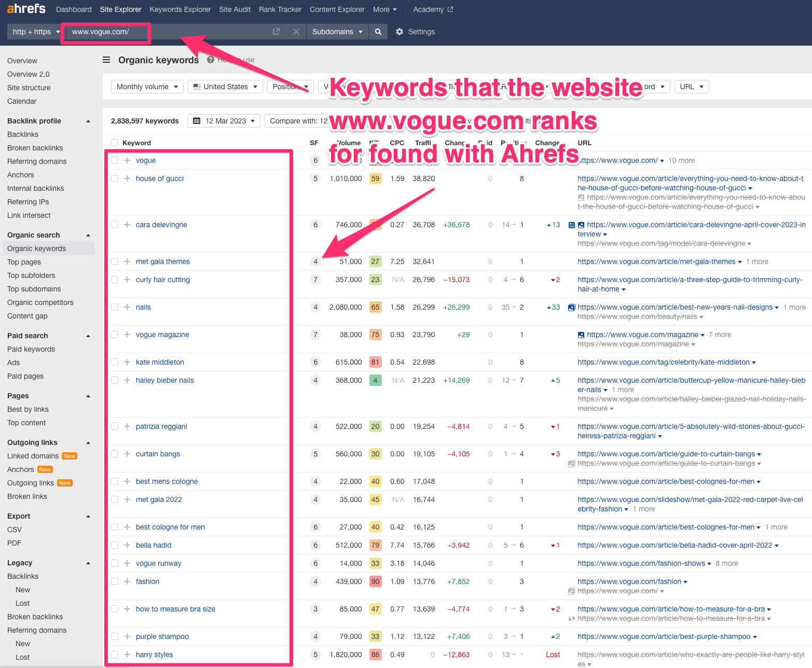812x668 pixels.
Task: Click the plus icon next to nails
Action: pyautogui.click(x=127, y=307)
